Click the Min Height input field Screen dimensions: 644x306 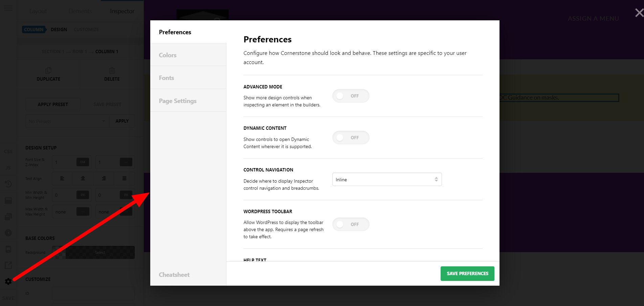tap(108, 195)
